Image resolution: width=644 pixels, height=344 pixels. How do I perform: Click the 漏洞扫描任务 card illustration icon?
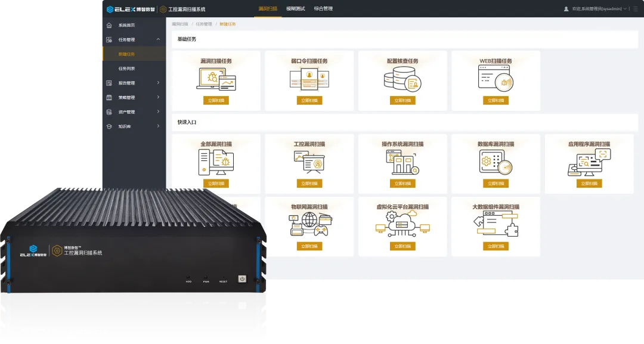(x=216, y=79)
